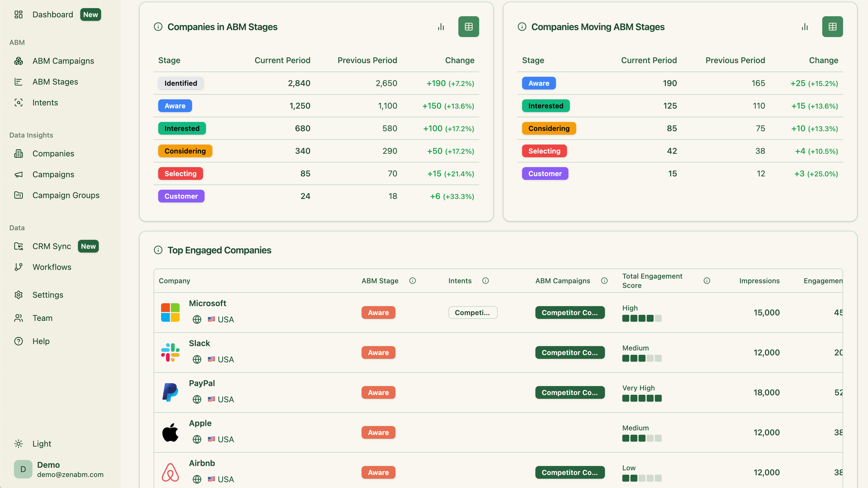This screenshot has width=868, height=488.
Task: Open Slack's website globe icon
Action: click(x=197, y=359)
